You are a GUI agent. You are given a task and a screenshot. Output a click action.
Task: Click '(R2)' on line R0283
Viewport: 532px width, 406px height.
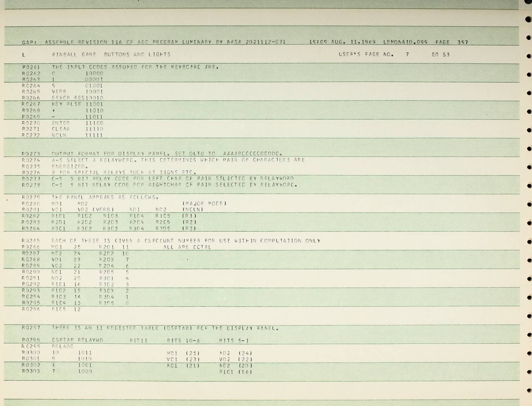coord(189,222)
